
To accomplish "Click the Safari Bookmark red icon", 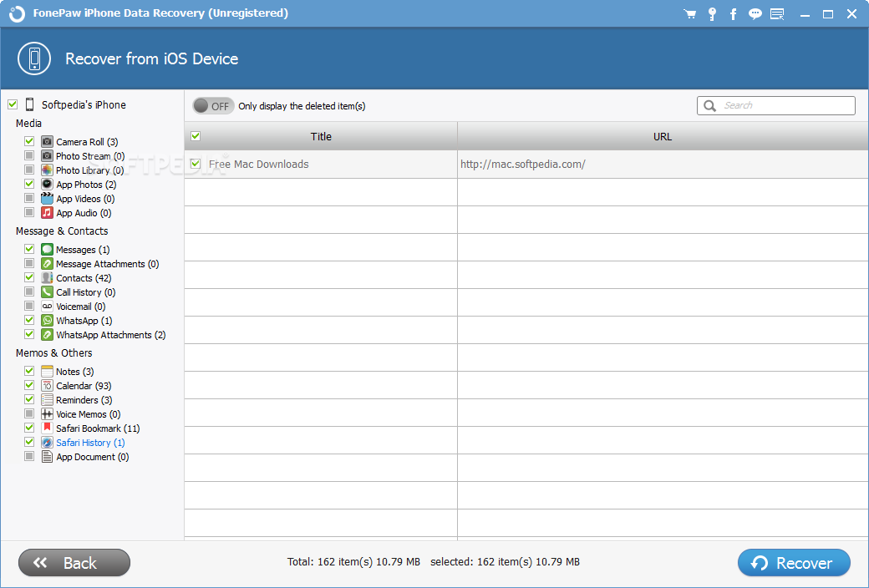I will [47, 428].
